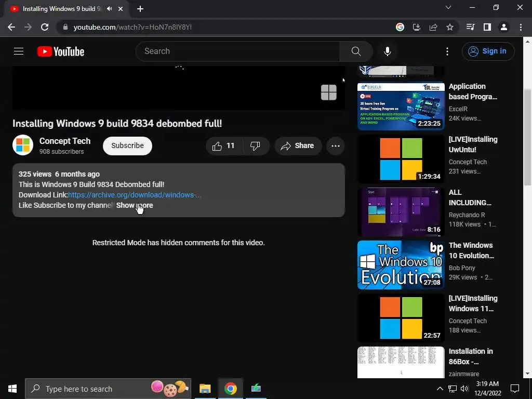
Task: Open a new tab with plus
Action: coord(140,9)
